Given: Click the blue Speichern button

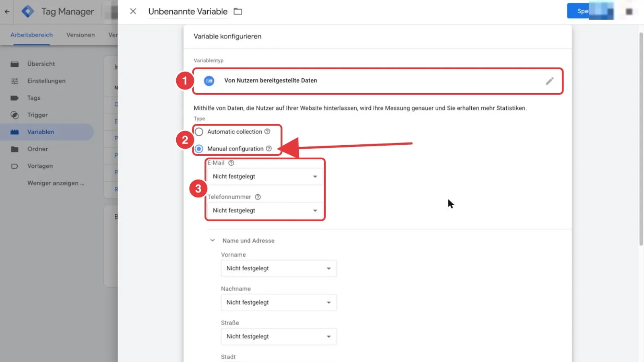Looking at the screenshot, I should coord(590,11).
